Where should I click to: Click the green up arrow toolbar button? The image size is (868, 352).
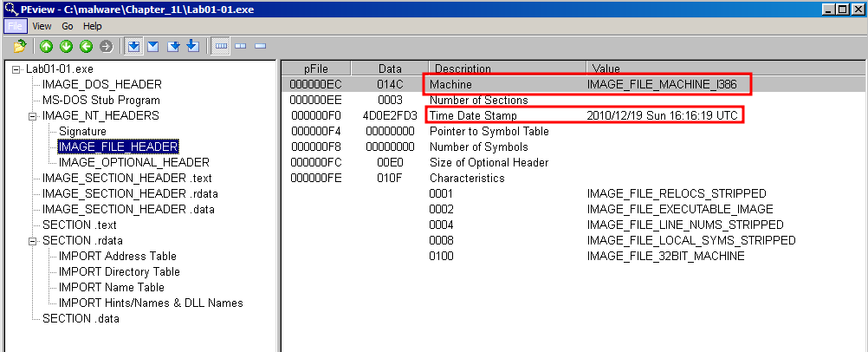tap(47, 47)
